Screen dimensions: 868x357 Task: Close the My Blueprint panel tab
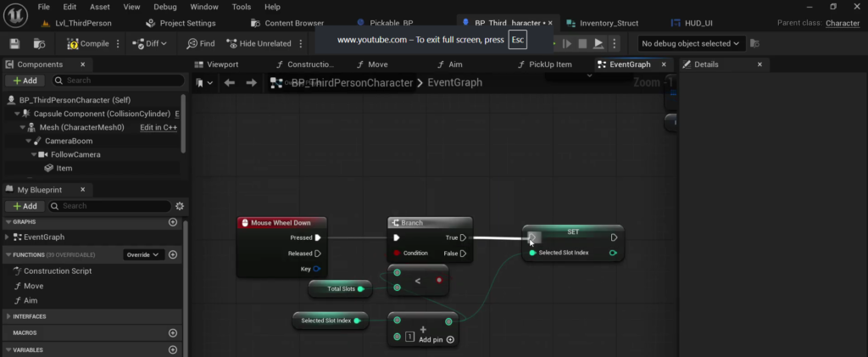pyautogui.click(x=82, y=189)
